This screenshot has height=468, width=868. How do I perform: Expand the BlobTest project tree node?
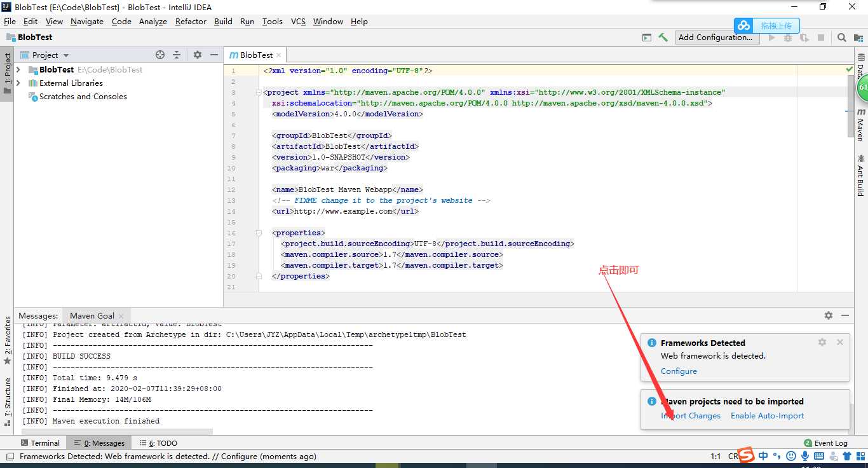[x=18, y=69]
